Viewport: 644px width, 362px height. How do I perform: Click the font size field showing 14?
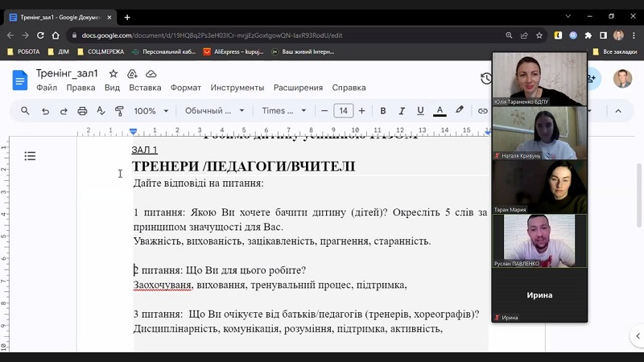pyautogui.click(x=344, y=111)
